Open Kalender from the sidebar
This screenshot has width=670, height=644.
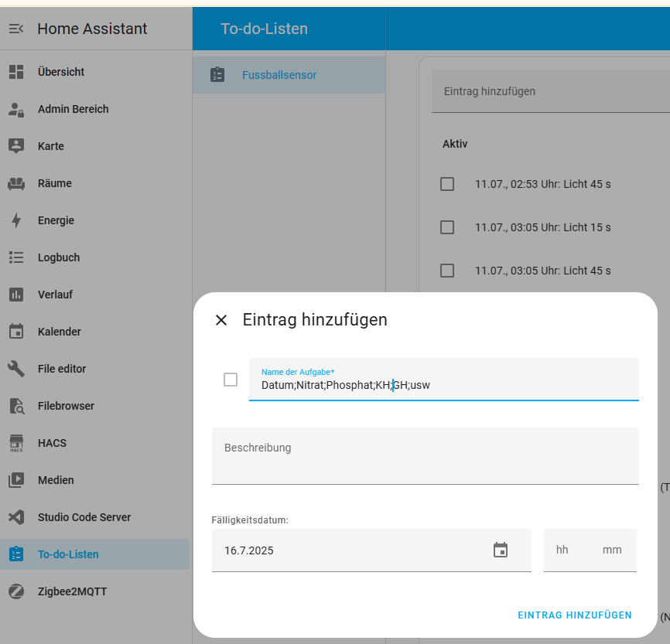tap(60, 332)
